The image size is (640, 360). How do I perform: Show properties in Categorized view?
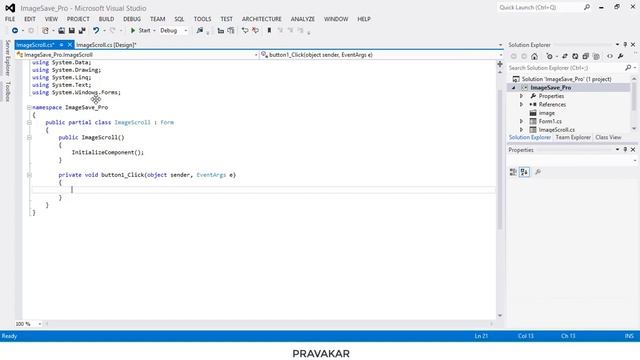513,172
